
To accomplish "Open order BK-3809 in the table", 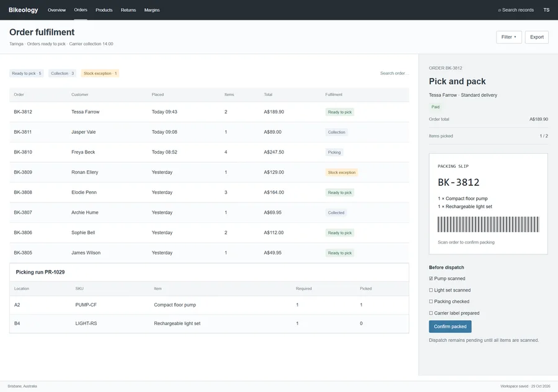I will tap(23, 172).
